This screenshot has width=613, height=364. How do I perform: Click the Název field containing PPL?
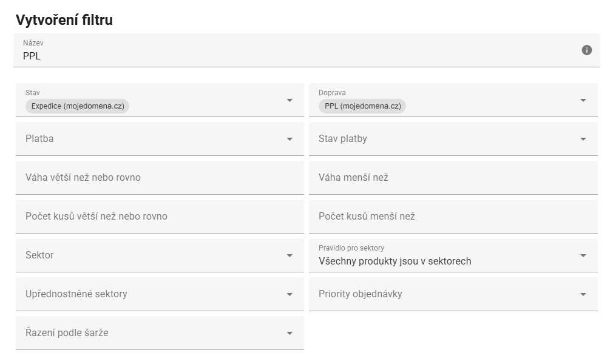[x=306, y=50]
